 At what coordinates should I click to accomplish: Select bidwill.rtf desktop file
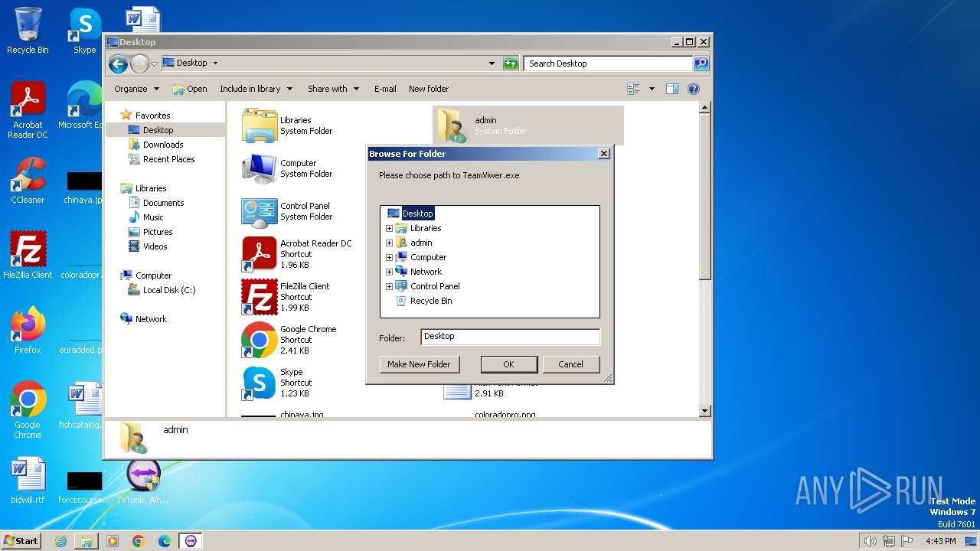click(28, 481)
